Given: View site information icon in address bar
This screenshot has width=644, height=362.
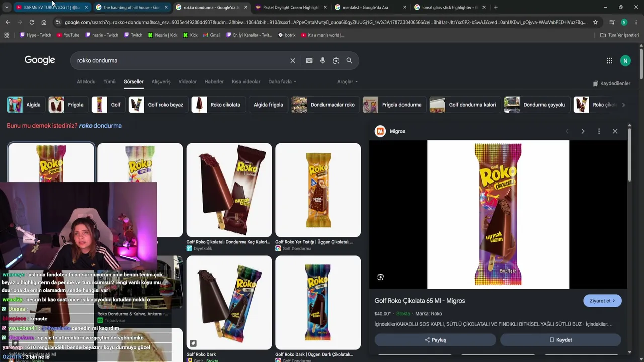Looking at the screenshot, I should point(58,22).
